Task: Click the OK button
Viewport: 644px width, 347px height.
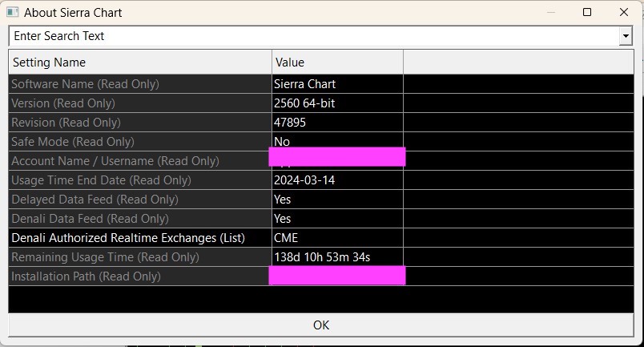Action: (x=321, y=325)
